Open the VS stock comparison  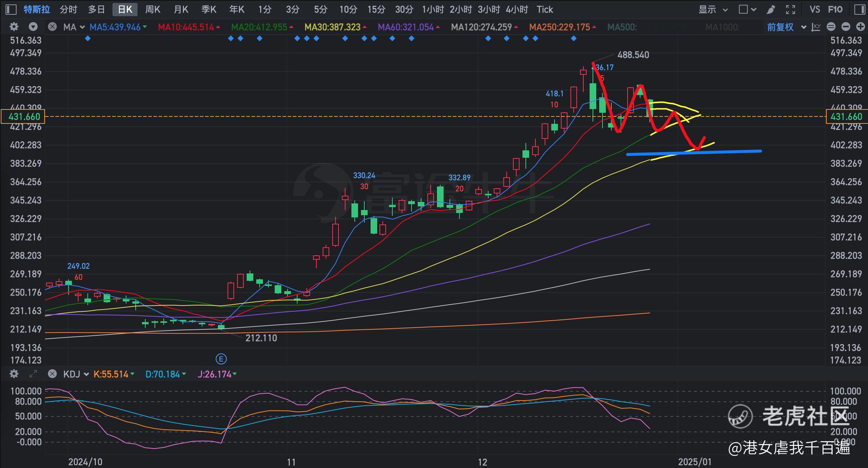(x=815, y=10)
